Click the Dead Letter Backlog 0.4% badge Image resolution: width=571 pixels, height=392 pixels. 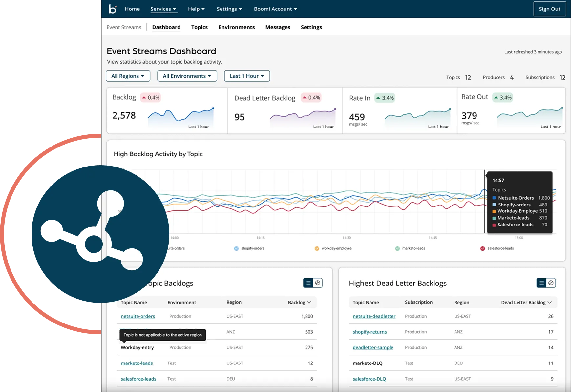[311, 98]
